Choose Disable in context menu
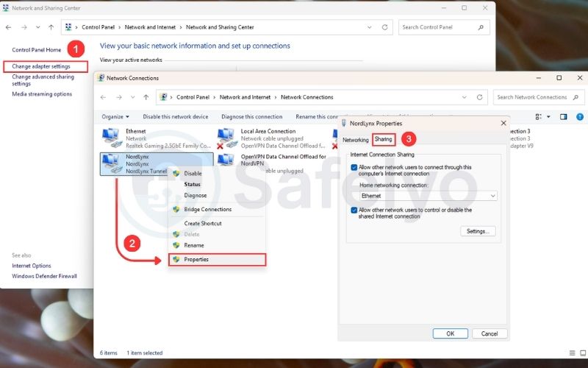 (193, 174)
